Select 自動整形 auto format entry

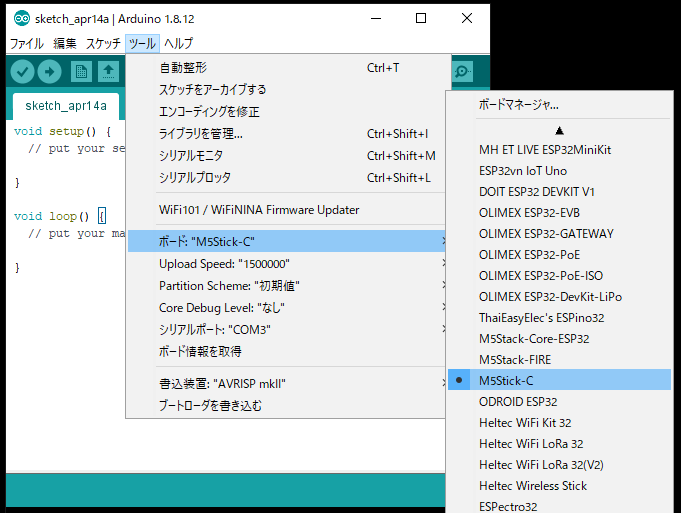(183, 68)
